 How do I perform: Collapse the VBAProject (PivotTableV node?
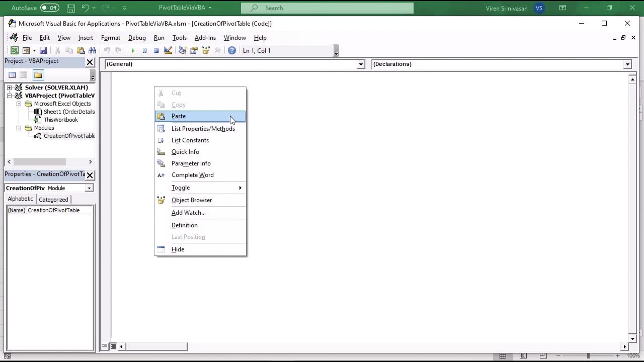(9, 96)
